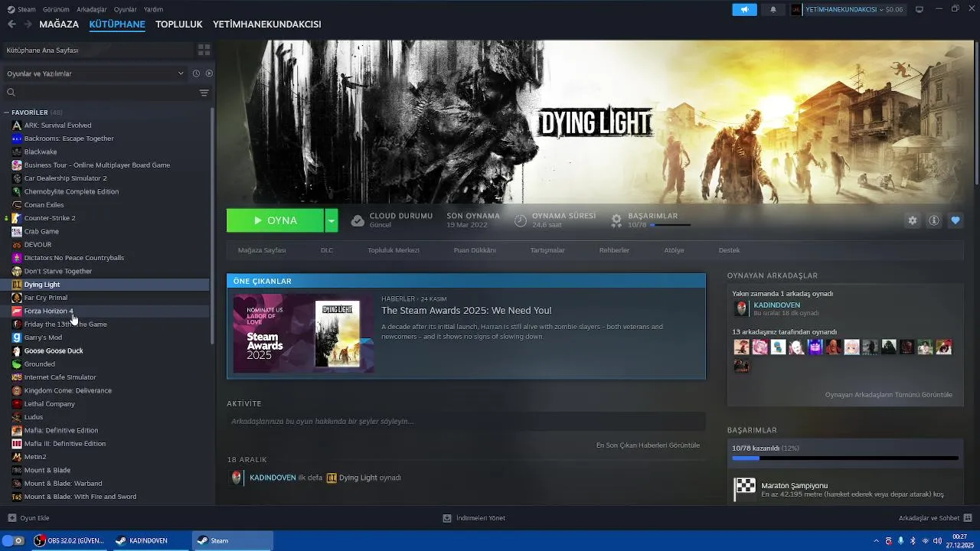Image resolution: width=980 pixels, height=551 pixels.
Task: Click KADINDOVEN friend avatar in Friends Who Play
Action: pos(741,308)
